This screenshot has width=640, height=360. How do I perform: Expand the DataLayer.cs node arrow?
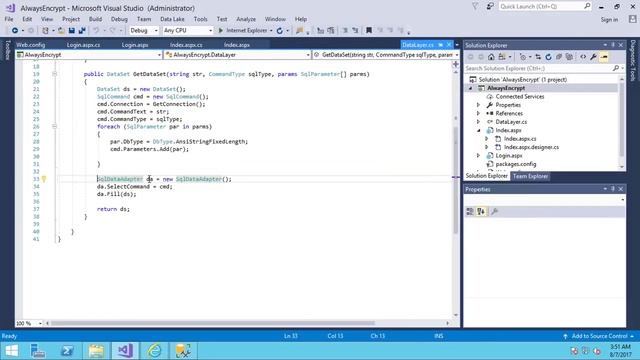point(478,122)
